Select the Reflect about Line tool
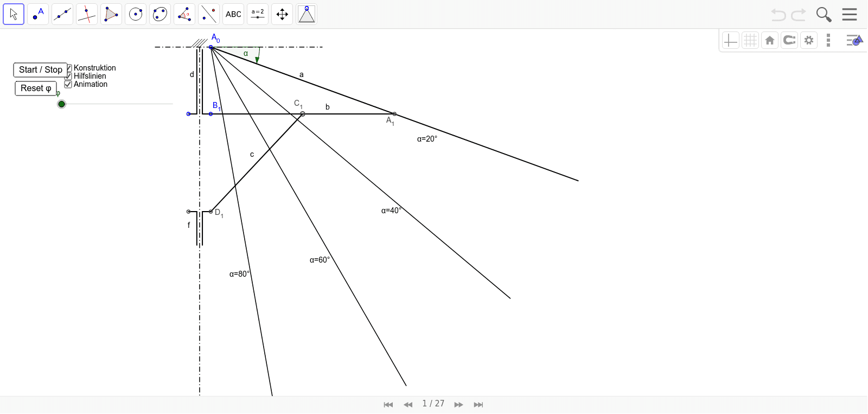The image size is (868, 414). (x=209, y=14)
